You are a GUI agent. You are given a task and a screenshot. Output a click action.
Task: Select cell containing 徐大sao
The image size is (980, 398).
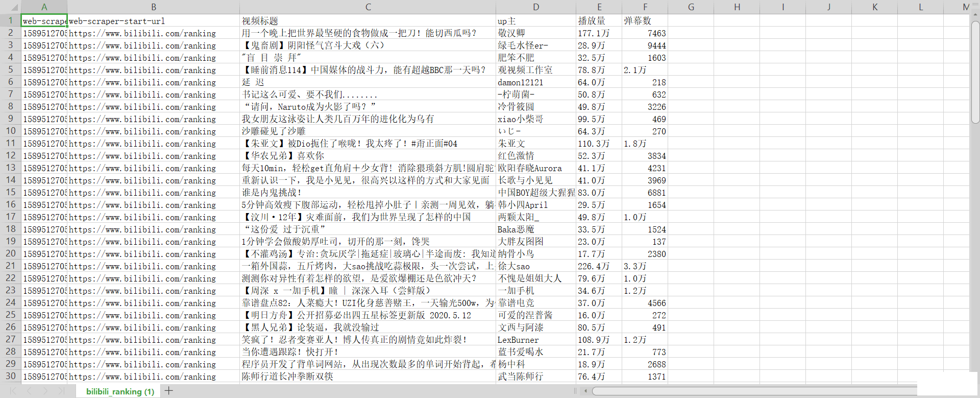tap(536, 266)
